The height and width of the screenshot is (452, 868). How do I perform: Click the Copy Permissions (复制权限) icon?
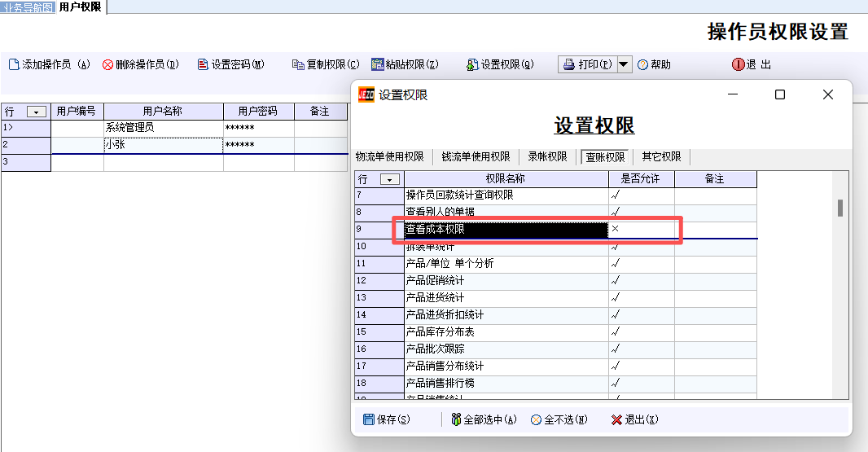click(298, 65)
